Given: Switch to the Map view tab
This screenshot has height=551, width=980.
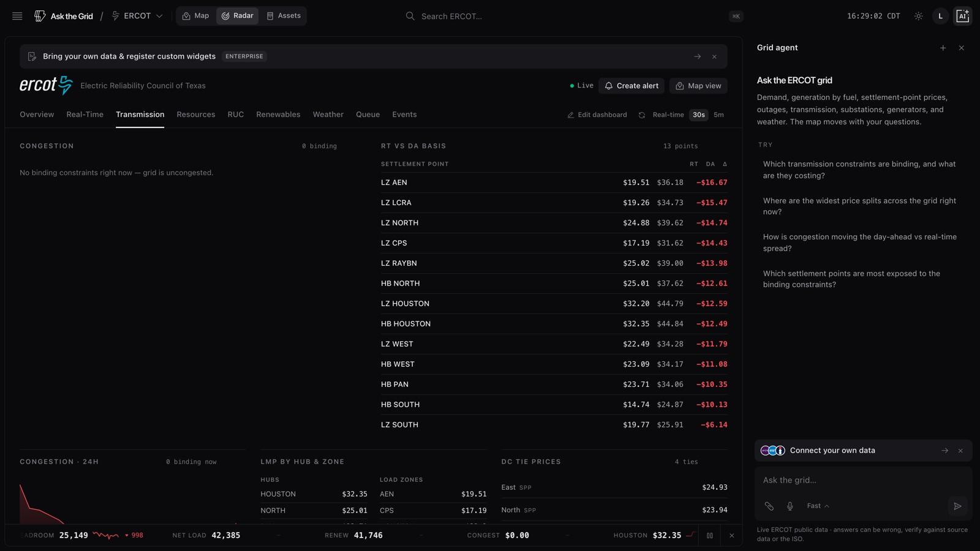Looking at the screenshot, I should (x=196, y=16).
